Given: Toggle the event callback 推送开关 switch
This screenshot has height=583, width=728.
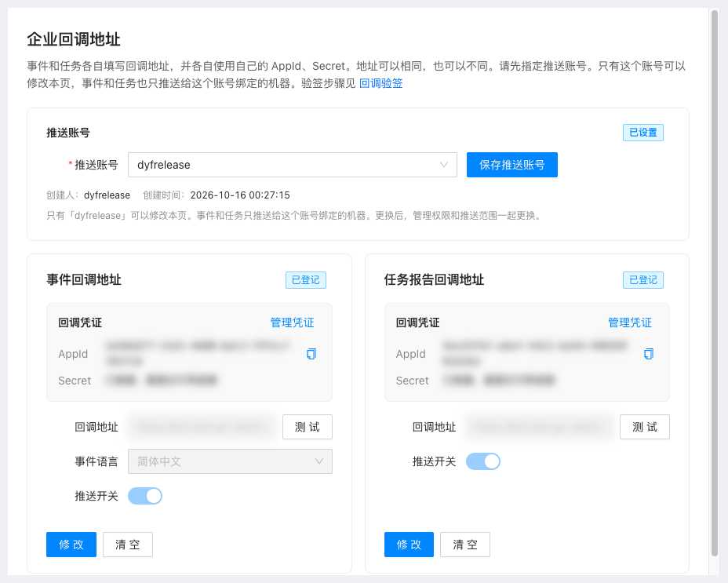Looking at the screenshot, I should tap(145, 496).
